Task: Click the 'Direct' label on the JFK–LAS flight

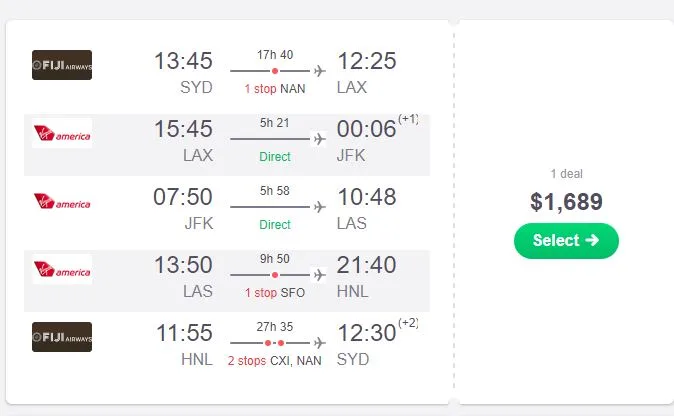Action: click(275, 224)
